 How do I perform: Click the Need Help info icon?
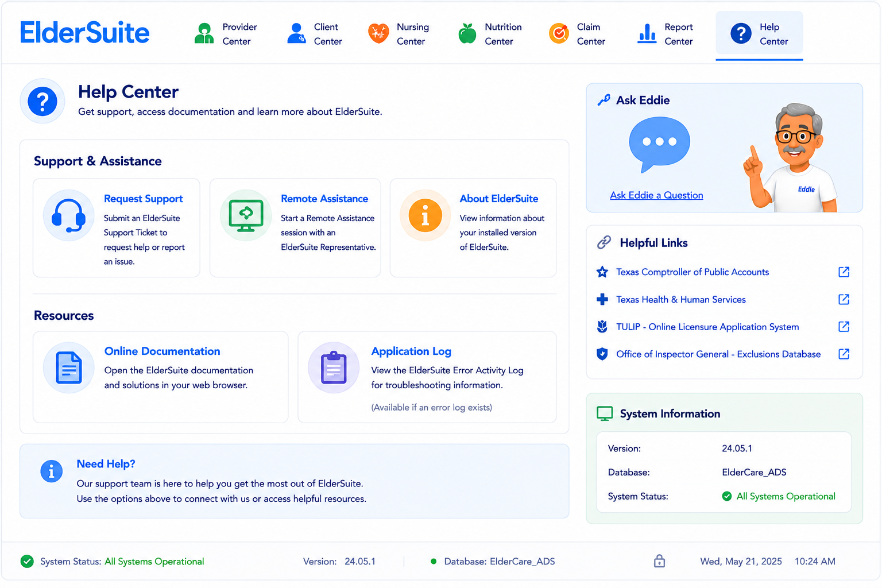click(51, 471)
